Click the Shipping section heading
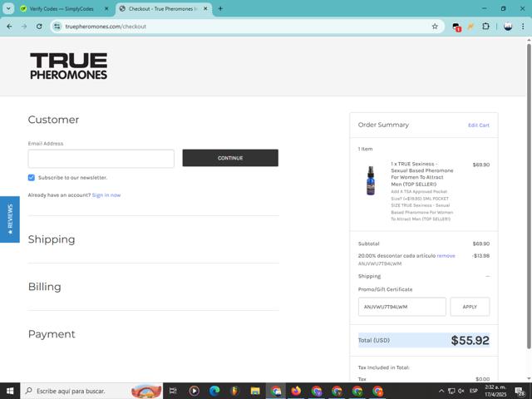 tap(52, 239)
